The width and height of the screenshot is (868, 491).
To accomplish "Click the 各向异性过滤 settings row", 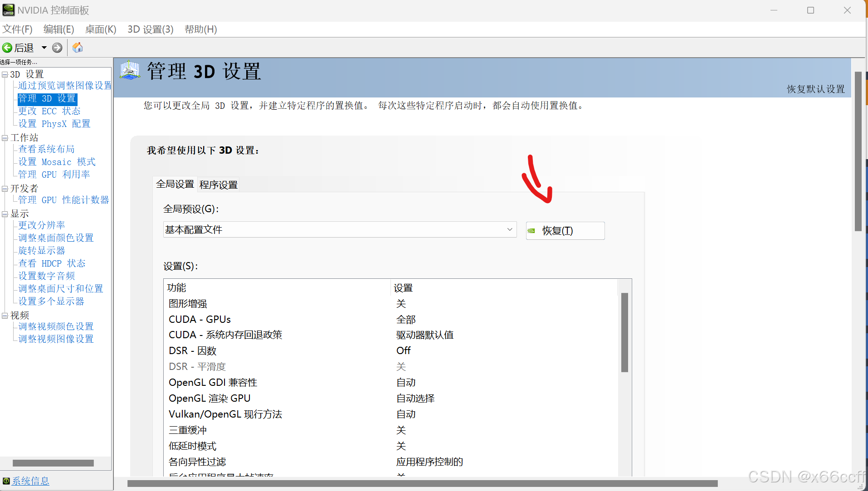I will [x=391, y=462].
